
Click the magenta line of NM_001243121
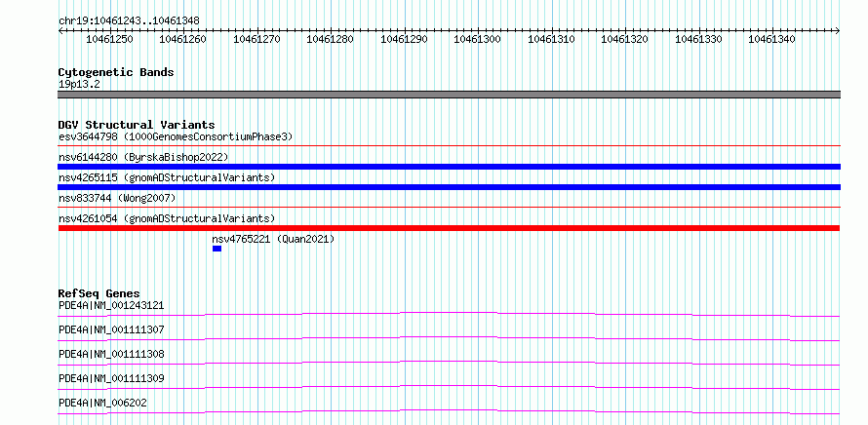[x=449, y=314]
